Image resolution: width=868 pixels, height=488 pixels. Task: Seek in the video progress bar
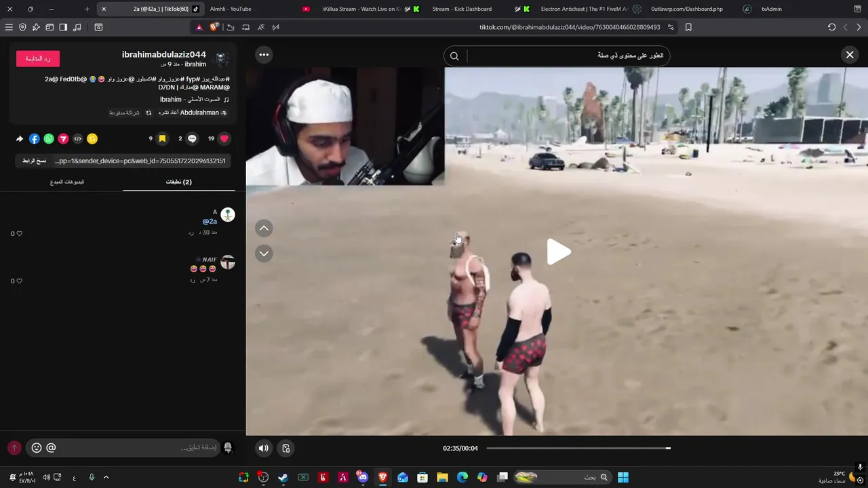[x=578, y=448]
